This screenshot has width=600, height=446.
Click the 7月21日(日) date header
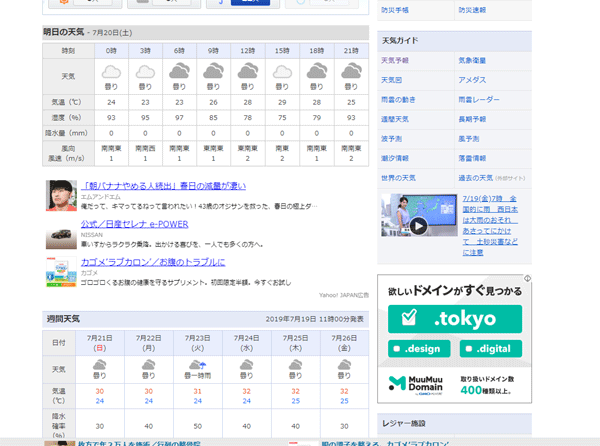pyautogui.click(x=99, y=343)
